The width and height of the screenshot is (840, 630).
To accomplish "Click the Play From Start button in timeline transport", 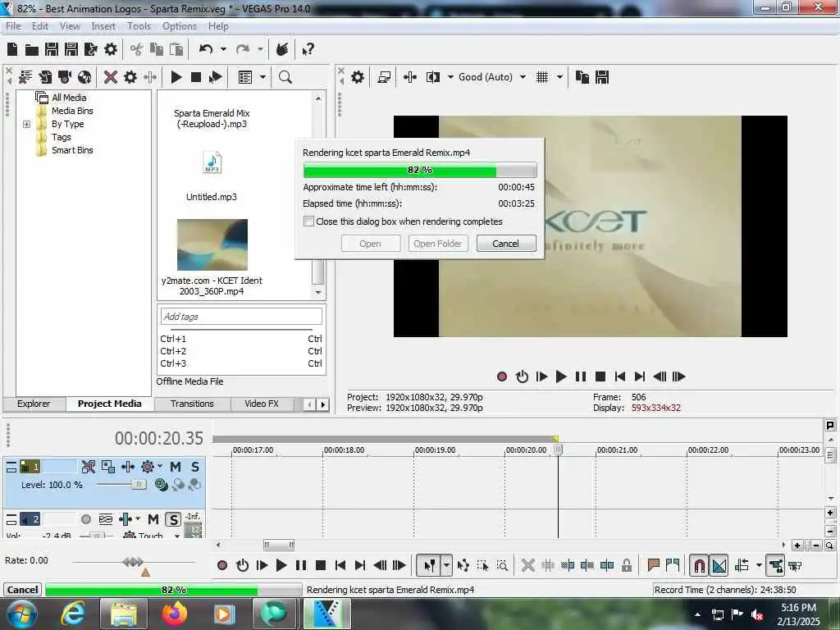I will click(262, 565).
